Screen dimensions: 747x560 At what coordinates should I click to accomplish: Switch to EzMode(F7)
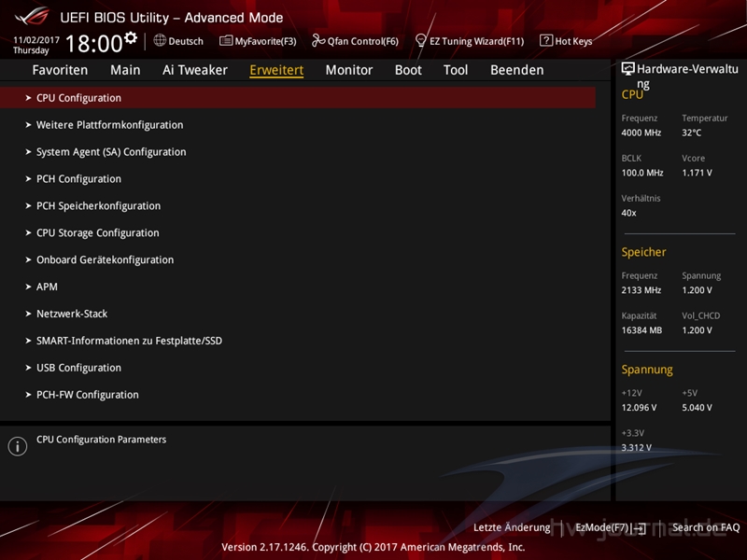coord(602,527)
